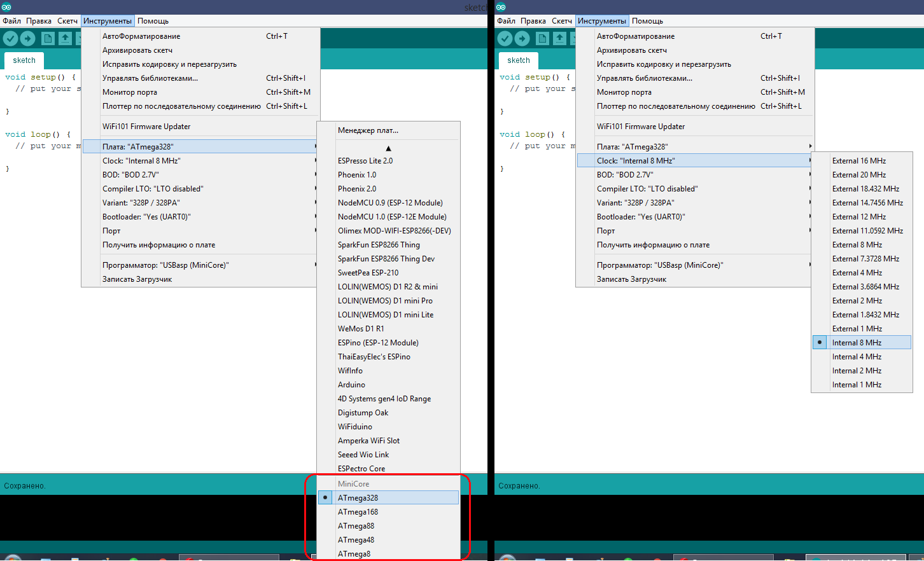
Task: Click New sketch icon in left window
Action: coord(48,39)
